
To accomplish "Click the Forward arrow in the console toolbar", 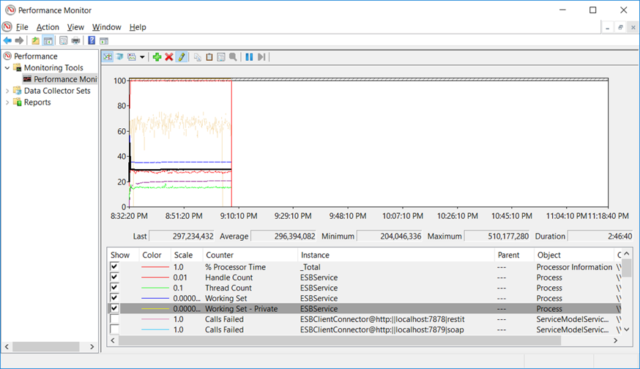I will point(19,40).
